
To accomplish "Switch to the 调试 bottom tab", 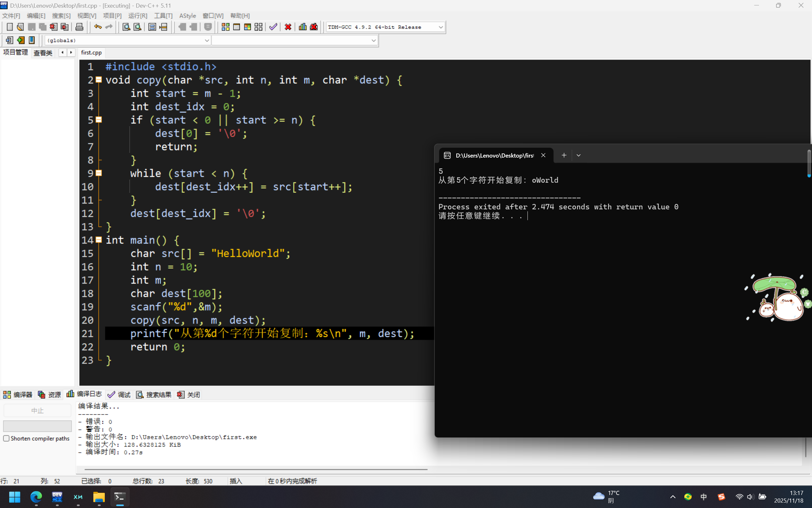I will [119, 395].
